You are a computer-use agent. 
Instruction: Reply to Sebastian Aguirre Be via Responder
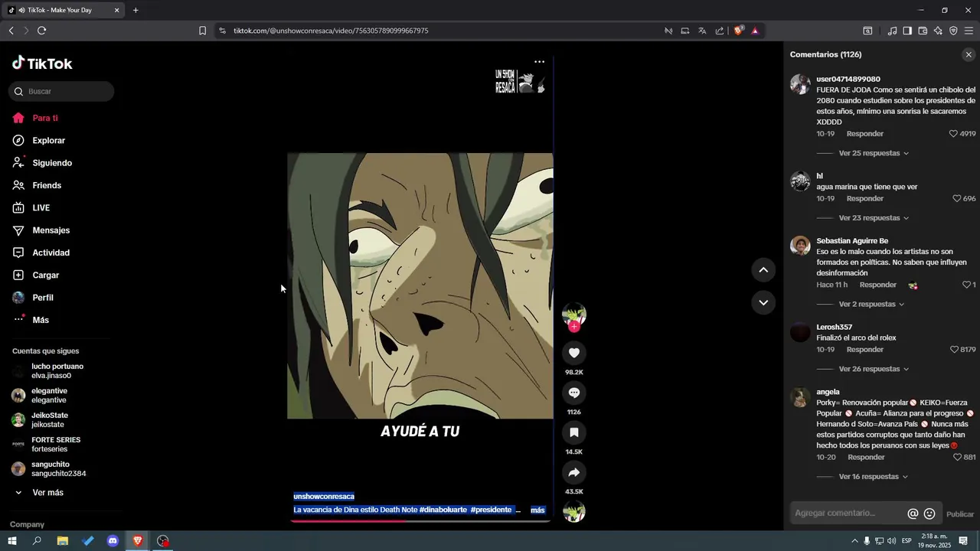click(877, 285)
